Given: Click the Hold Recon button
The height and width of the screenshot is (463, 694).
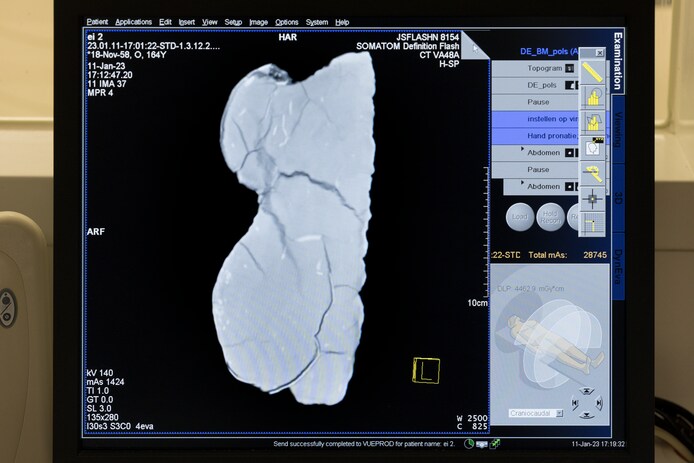Looking at the screenshot, I should (550, 217).
